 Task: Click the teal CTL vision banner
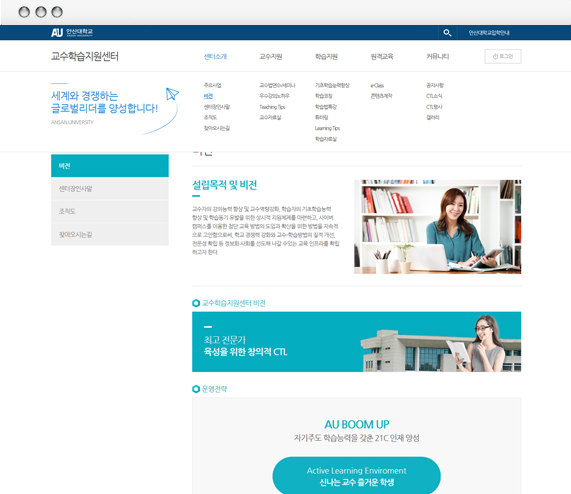357,341
